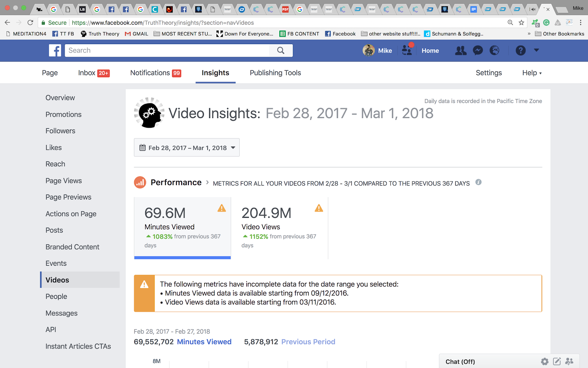Open the MOST RECENT STU... bookmark folder
This screenshot has width=588, height=368.
183,33
